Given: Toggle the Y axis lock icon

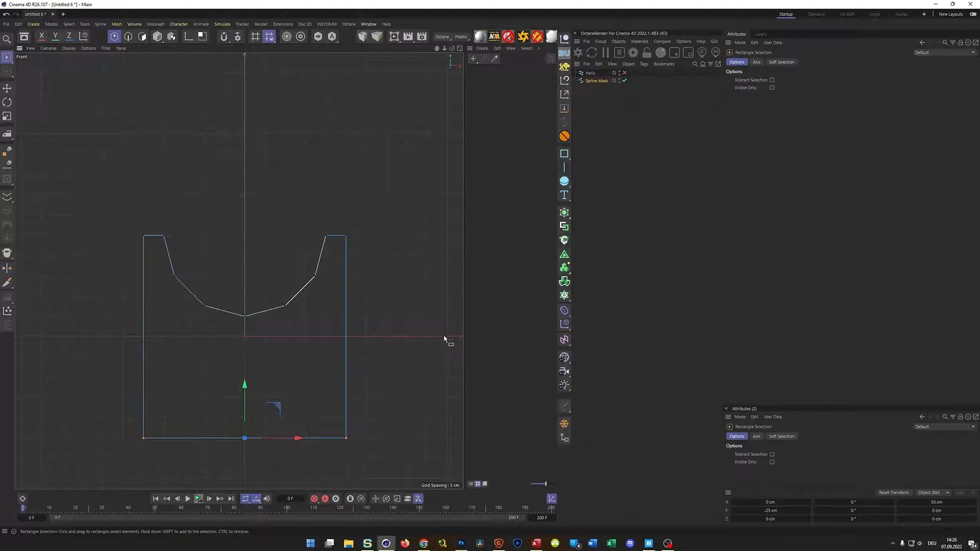Looking at the screenshot, I should [x=56, y=37].
